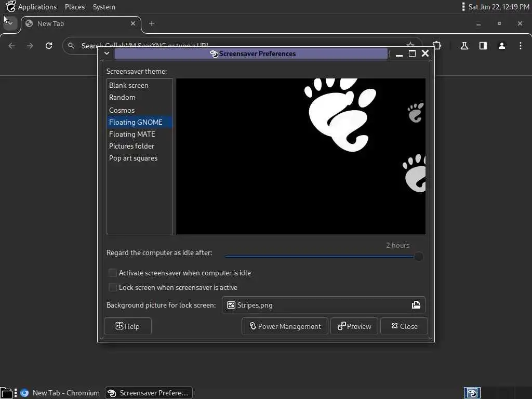Open Chromium Extensions puzzle icon
The width and height of the screenshot is (532, 399).
pyautogui.click(x=437, y=46)
